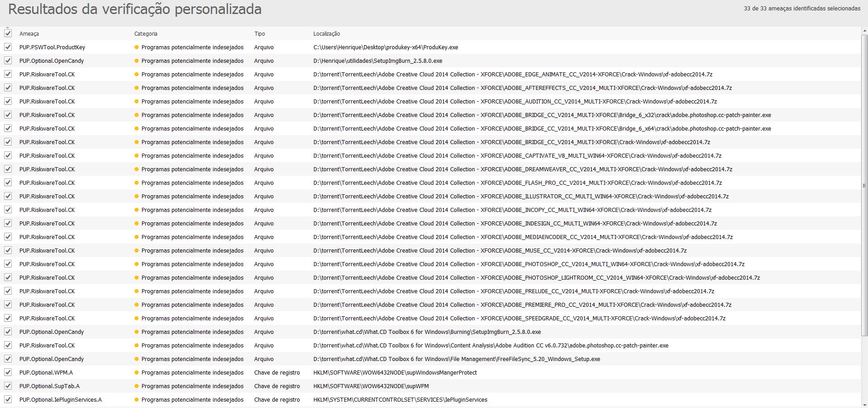Uncheck checkbox for D:\Henrique\utilidades SetupImgBurn row
This screenshot has width=868, height=408.
click(8, 61)
